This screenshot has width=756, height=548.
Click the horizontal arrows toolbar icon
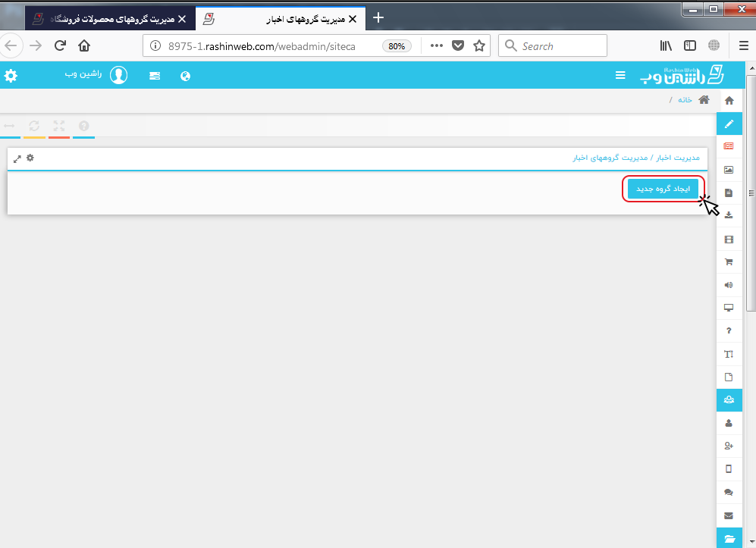[9, 126]
